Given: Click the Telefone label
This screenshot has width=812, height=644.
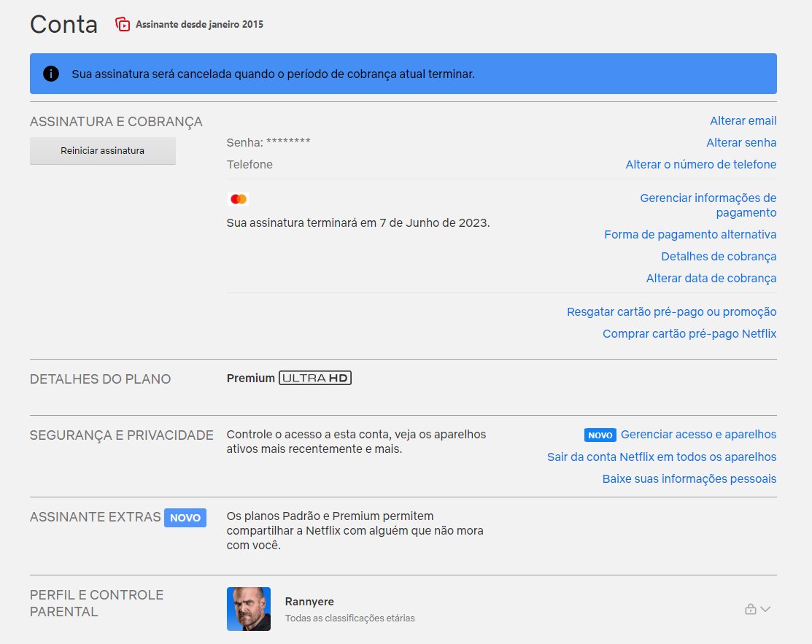Looking at the screenshot, I should point(250,164).
